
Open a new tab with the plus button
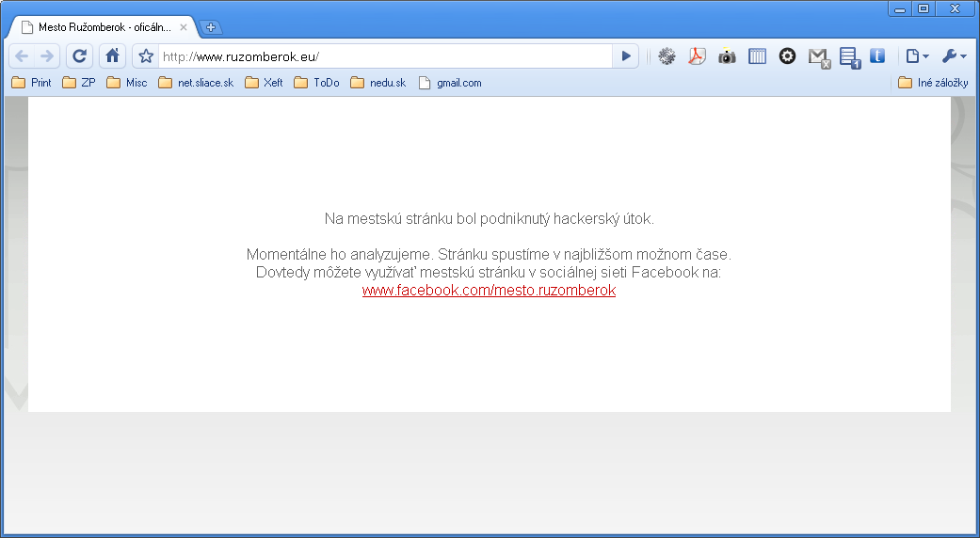point(211,27)
